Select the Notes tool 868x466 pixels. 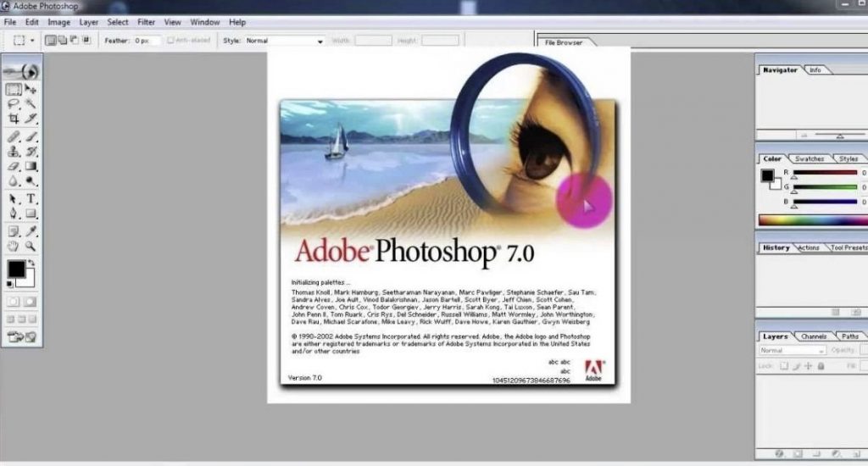[x=14, y=231]
